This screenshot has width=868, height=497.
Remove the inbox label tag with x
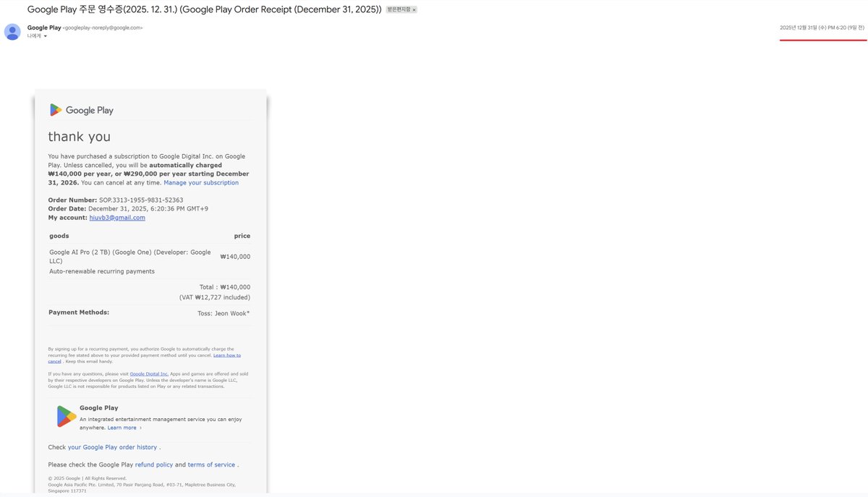click(x=414, y=9)
